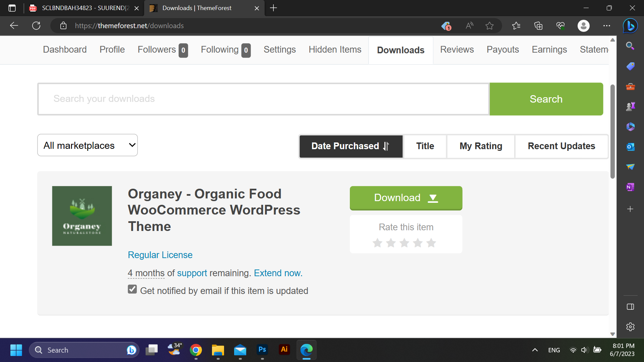Open the Settings tab
The width and height of the screenshot is (644, 362).
tap(280, 50)
